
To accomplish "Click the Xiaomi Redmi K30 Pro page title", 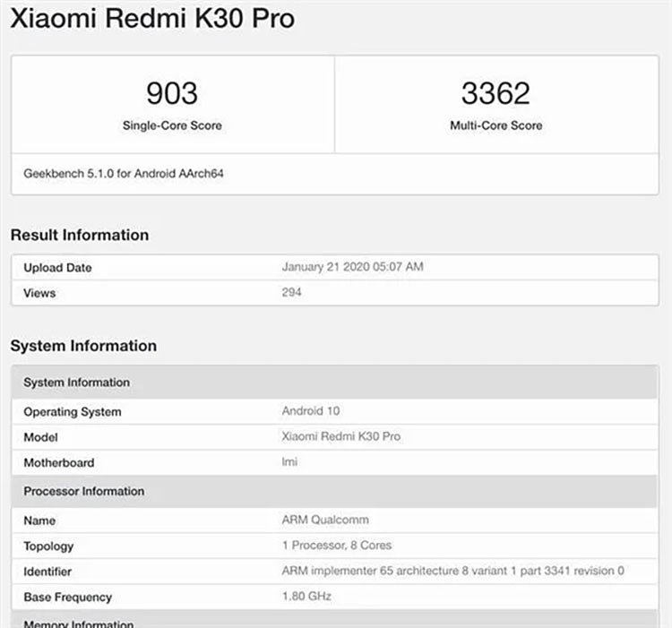I will click(x=152, y=19).
